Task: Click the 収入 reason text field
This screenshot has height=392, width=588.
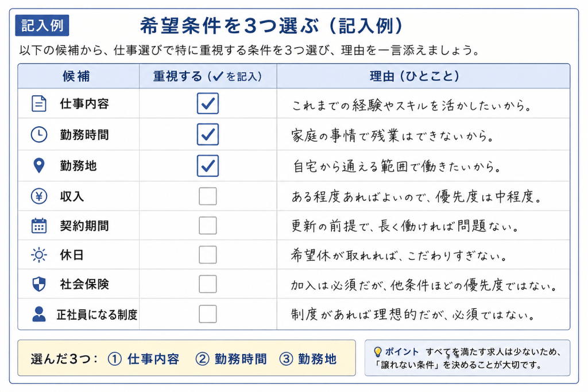Action: 423,196
